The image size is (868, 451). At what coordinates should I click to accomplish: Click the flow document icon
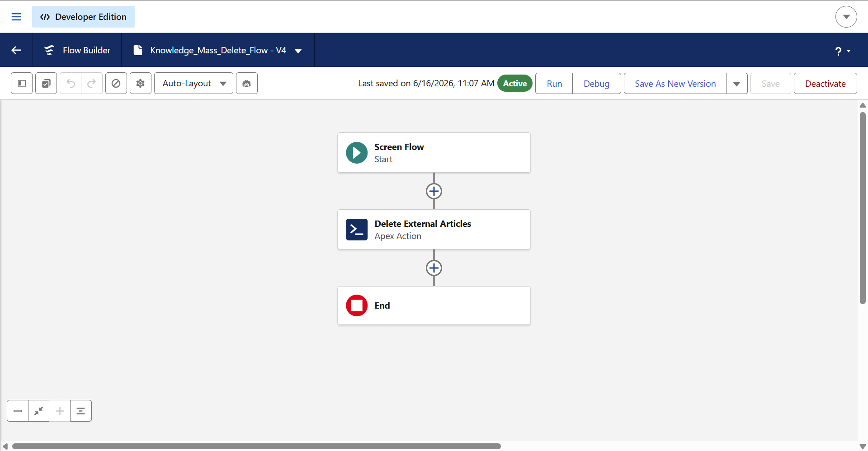[138, 50]
